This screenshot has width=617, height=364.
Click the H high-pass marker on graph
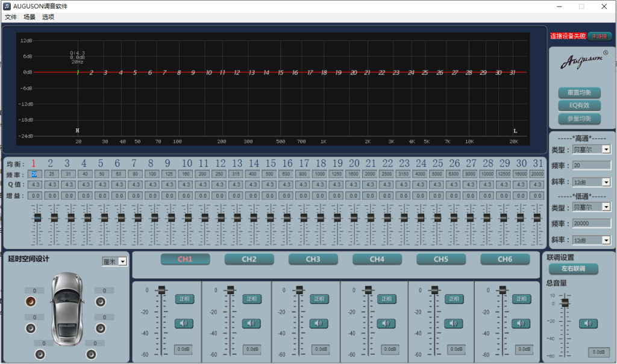pos(78,130)
